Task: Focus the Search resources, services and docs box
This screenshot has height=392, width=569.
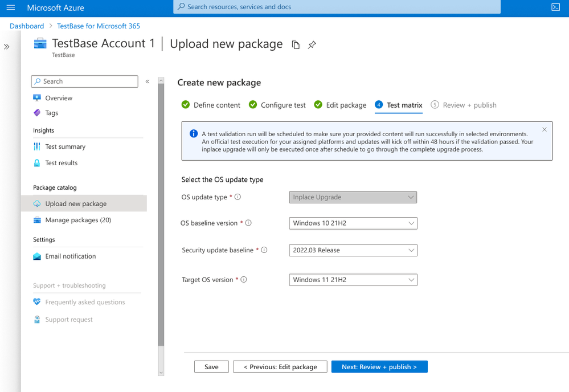Action: click(x=337, y=7)
